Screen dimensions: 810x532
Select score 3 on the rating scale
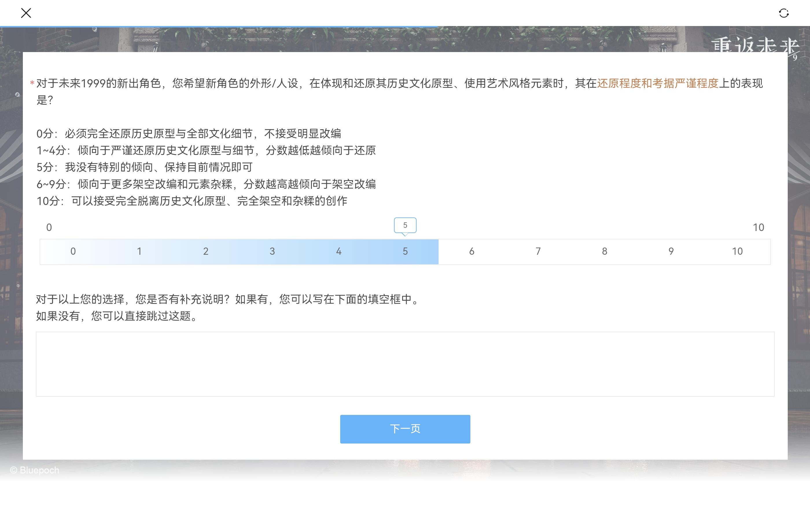(x=272, y=251)
